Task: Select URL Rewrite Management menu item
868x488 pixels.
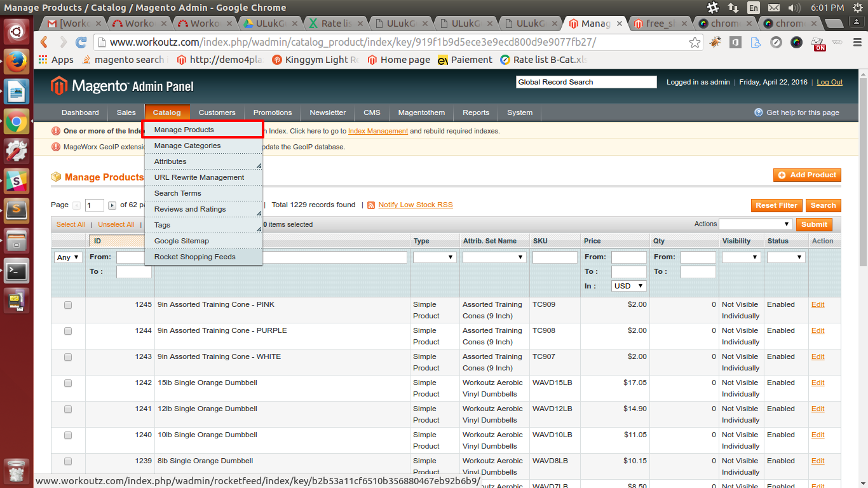Action: pos(203,177)
